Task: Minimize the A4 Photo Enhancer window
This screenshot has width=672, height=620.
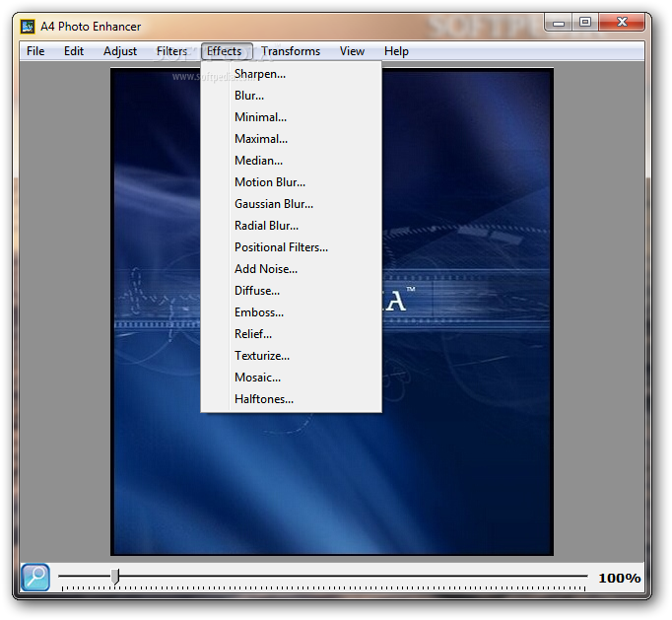Action: pos(559,23)
